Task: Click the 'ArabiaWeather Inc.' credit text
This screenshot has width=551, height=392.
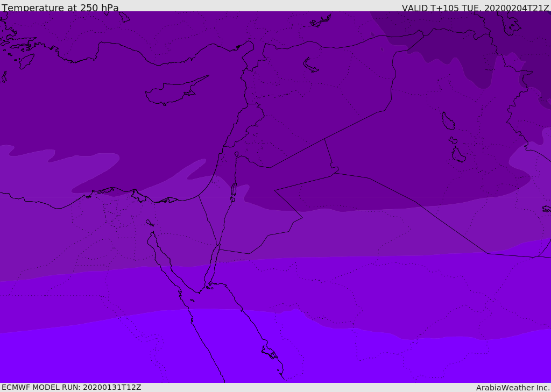Action: tap(513, 388)
